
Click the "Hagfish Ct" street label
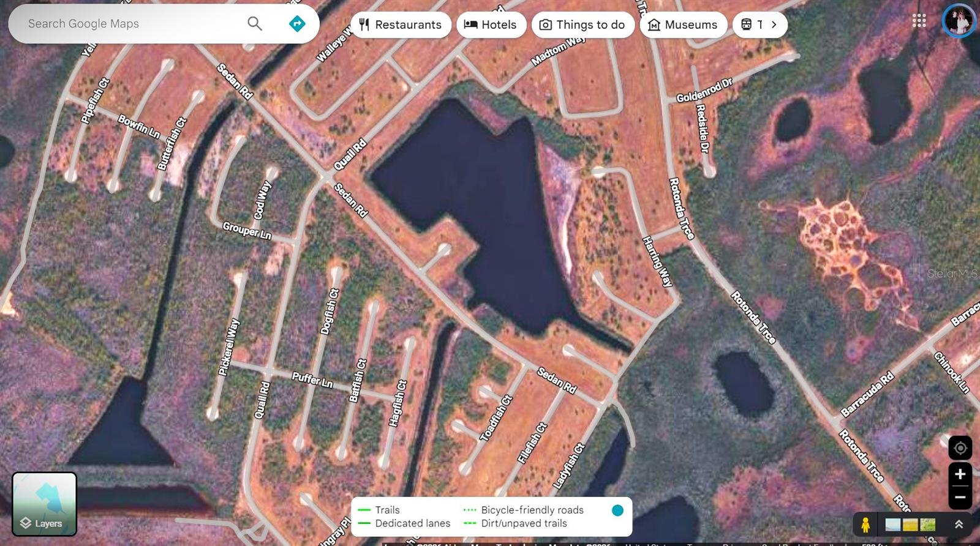click(398, 403)
